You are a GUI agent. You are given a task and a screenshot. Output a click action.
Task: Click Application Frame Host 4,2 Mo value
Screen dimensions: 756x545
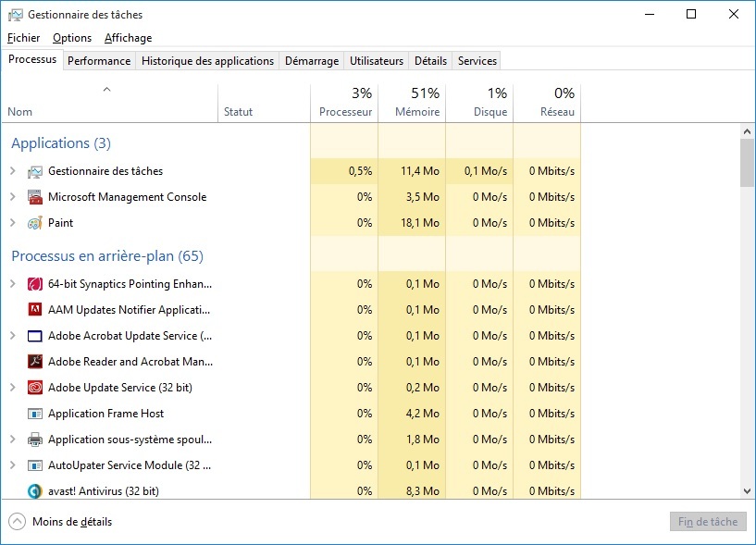[422, 414]
